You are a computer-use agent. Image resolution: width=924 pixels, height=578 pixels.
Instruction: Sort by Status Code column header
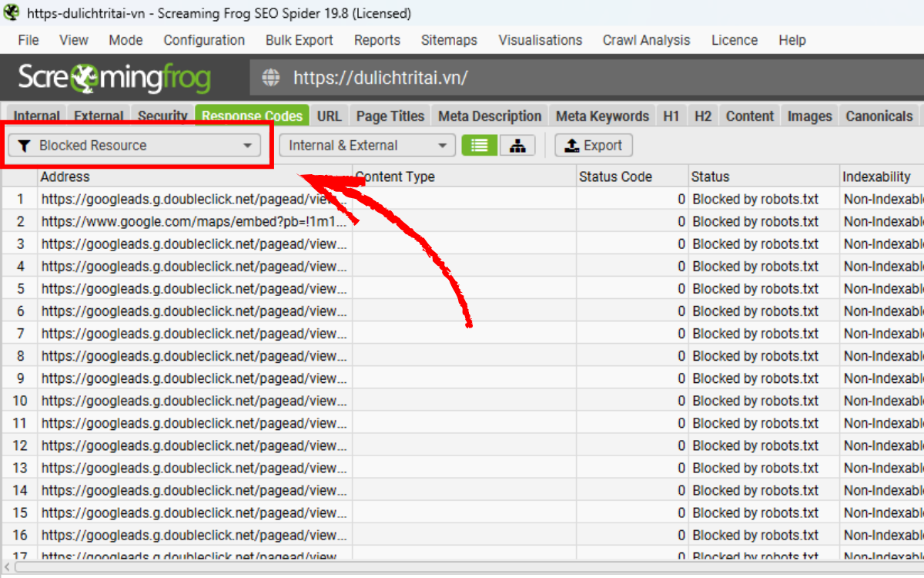(x=615, y=176)
